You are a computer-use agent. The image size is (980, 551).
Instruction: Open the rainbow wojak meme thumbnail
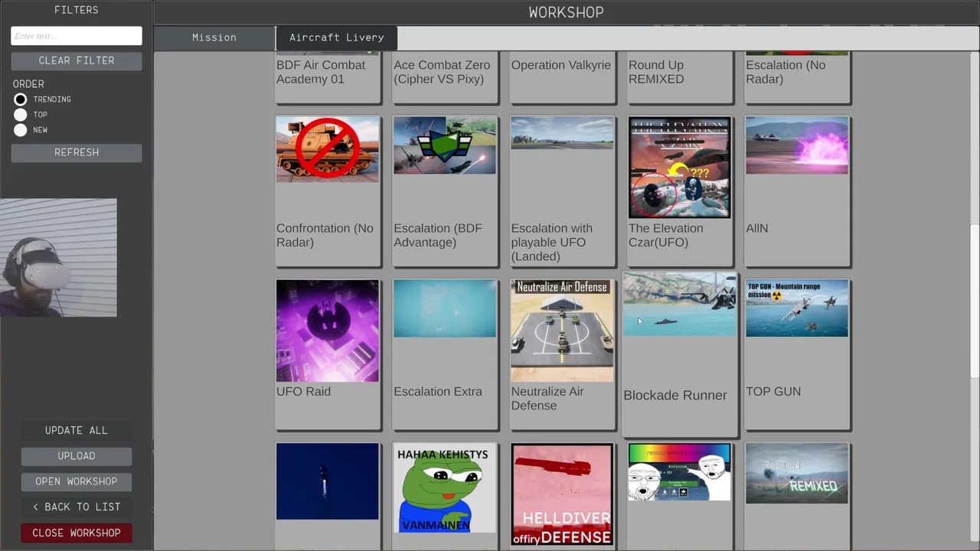point(680,472)
